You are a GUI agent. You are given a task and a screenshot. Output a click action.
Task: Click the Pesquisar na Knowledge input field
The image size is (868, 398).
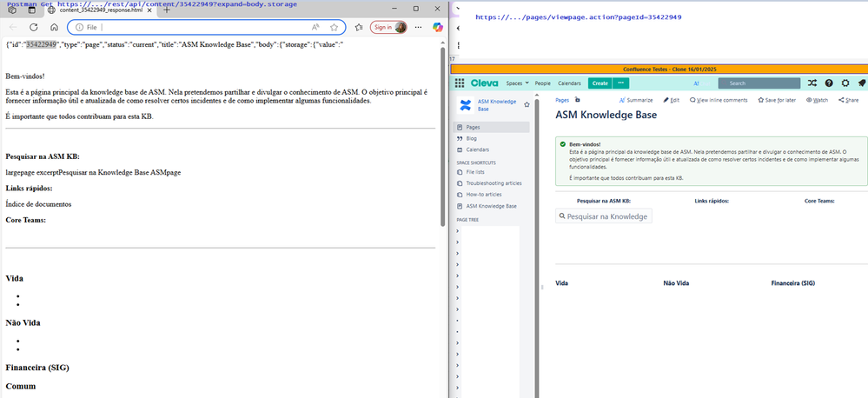click(x=603, y=216)
